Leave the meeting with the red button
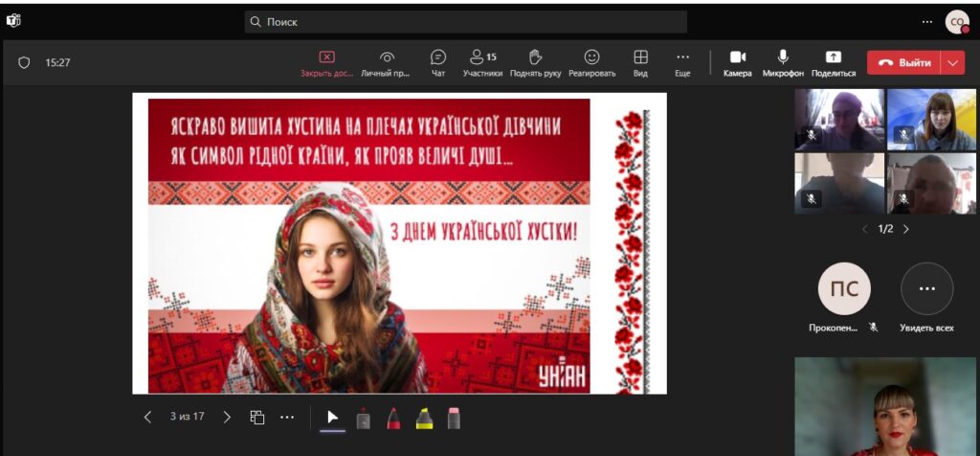The width and height of the screenshot is (980, 456). pos(904,62)
